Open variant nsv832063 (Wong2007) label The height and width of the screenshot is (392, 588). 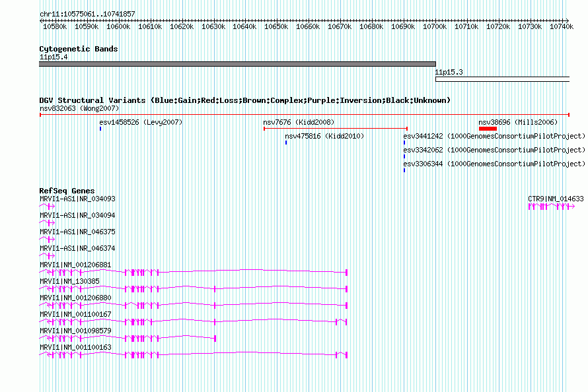click(x=79, y=108)
